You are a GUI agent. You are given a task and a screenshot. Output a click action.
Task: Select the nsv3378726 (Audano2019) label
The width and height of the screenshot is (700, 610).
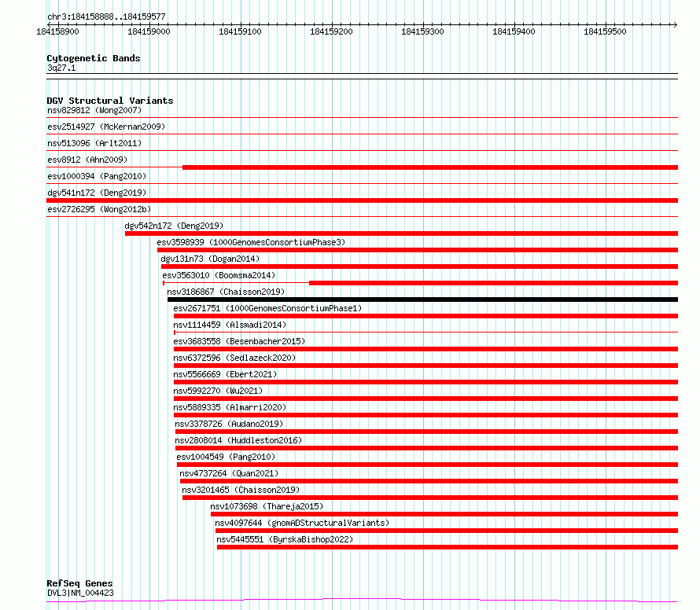click(x=229, y=424)
